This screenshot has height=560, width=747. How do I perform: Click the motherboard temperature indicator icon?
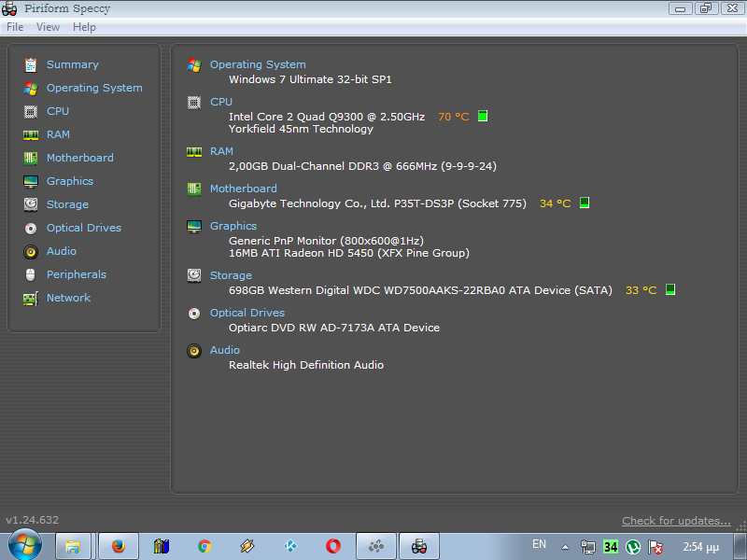(585, 203)
